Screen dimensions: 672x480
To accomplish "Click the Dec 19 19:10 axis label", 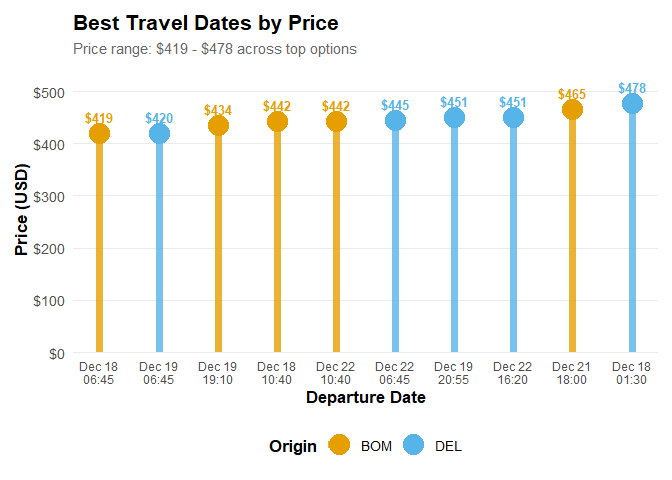I will click(x=218, y=374).
